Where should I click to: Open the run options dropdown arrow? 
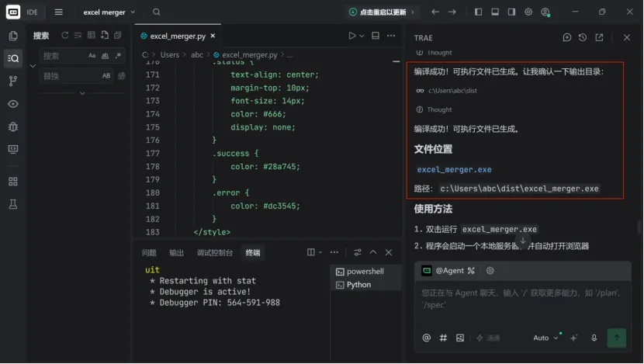[x=362, y=36]
